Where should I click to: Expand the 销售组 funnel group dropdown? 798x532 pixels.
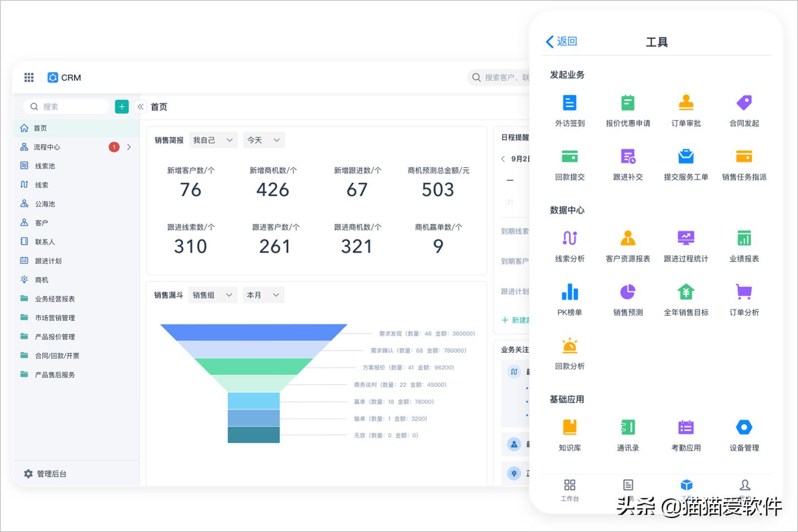coord(212,294)
